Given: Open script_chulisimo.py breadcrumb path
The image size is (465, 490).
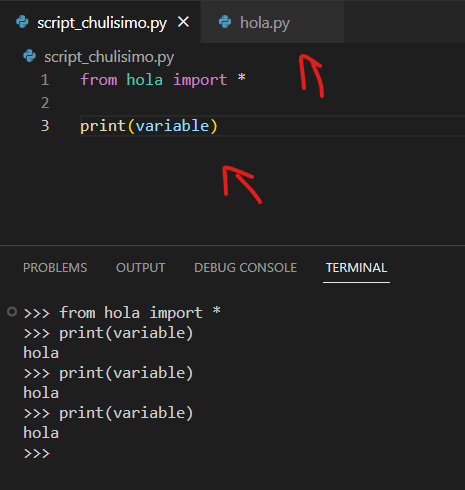Looking at the screenshot, I should pos(109,57).
